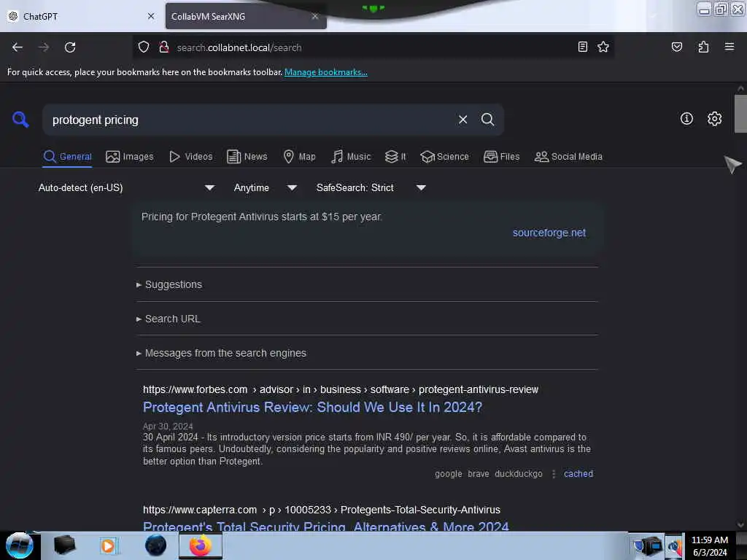747x560 pixels.
Task: Click 'brave' engine label under Forbes result
Action: coord(479,474)
